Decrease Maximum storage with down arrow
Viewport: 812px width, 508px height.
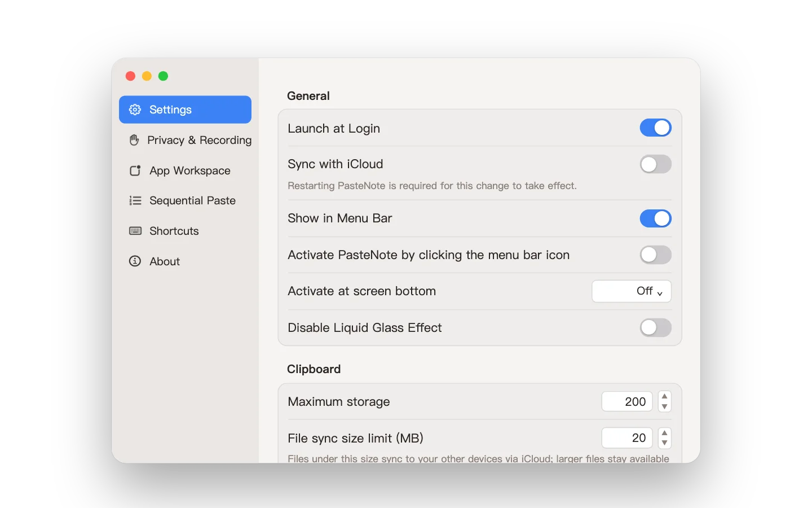(x=665, y=406)
